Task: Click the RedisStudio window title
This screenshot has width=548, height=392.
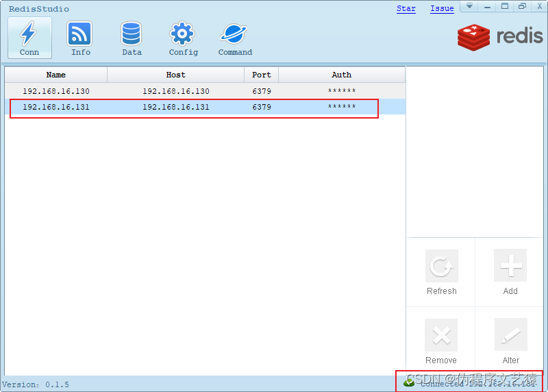Action: pyautogui.click(x=39, y=9)
